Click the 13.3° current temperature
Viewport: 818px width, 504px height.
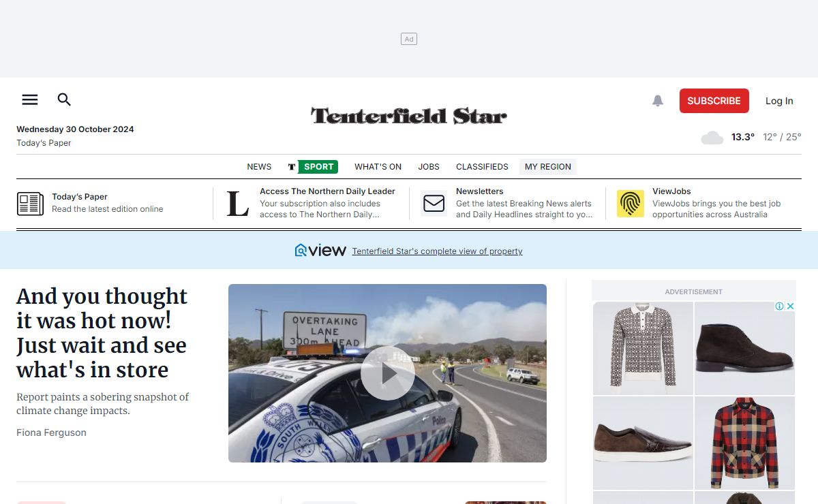742,137
